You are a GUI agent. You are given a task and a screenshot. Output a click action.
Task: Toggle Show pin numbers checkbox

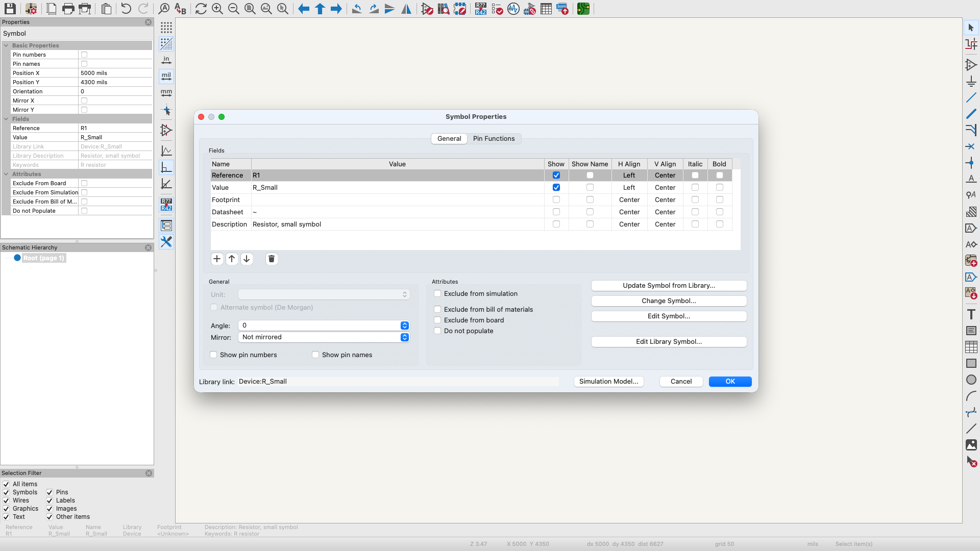(214, 355)
